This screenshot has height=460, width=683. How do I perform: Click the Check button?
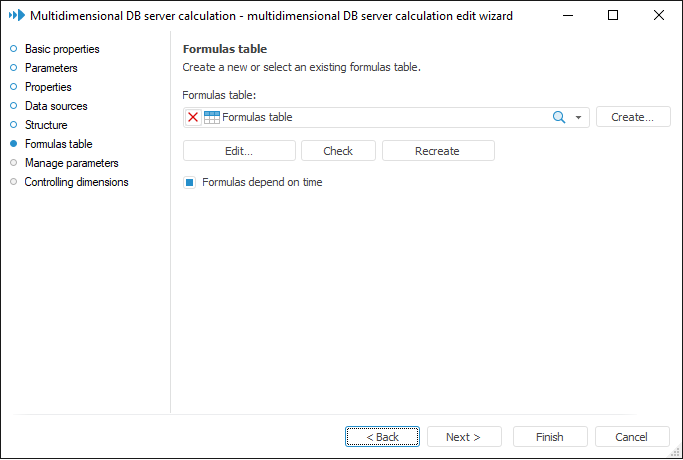pyautogui.click(x=339, y=151)
